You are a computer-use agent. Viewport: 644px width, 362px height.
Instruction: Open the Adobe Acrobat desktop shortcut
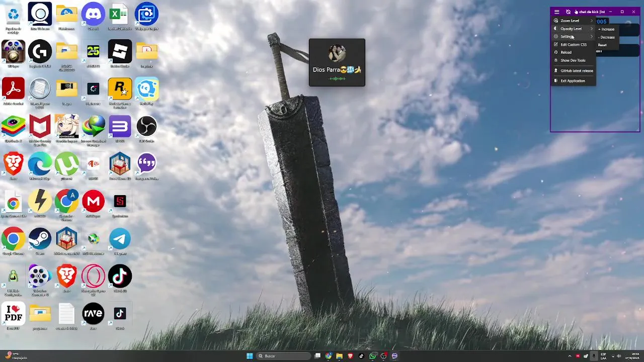tap(13, 92)
